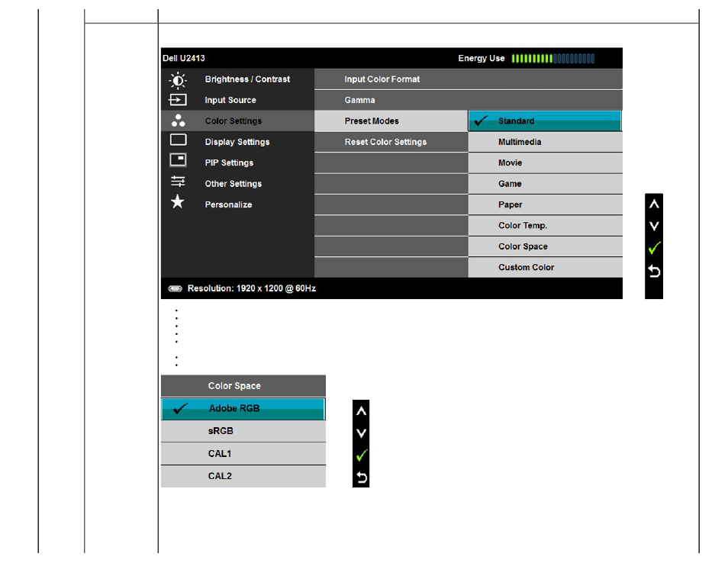The image size is (728, 563).
Task: Click the Energy Use meter bar
Action: point(553,59)
